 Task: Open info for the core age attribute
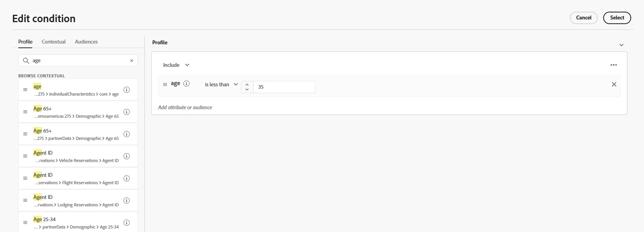click(127, 90)
